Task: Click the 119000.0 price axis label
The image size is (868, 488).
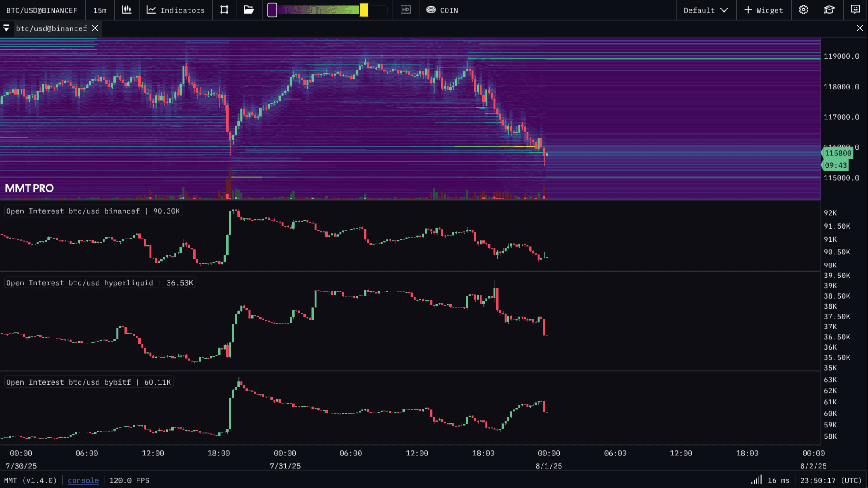Action: tap(841, 56)
